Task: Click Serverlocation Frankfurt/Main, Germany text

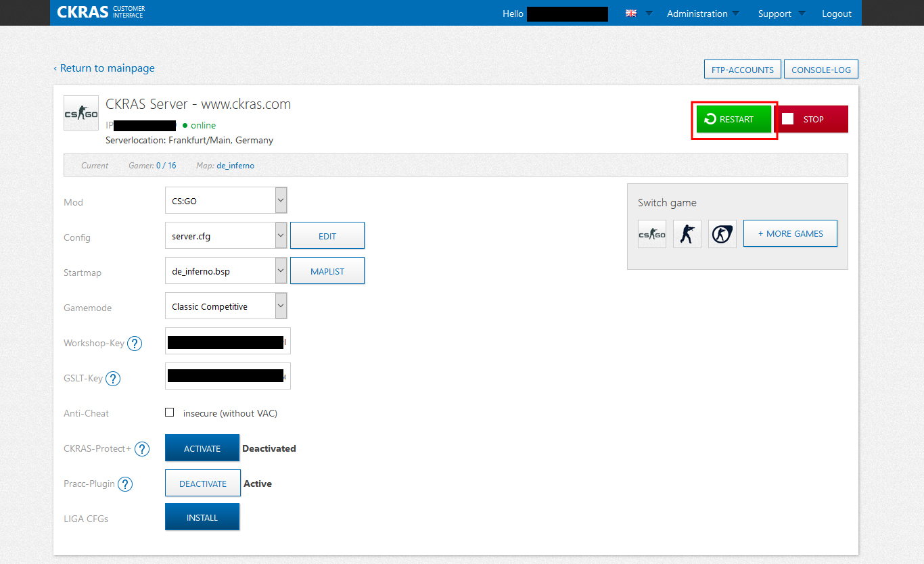Action: coord(189,141)
